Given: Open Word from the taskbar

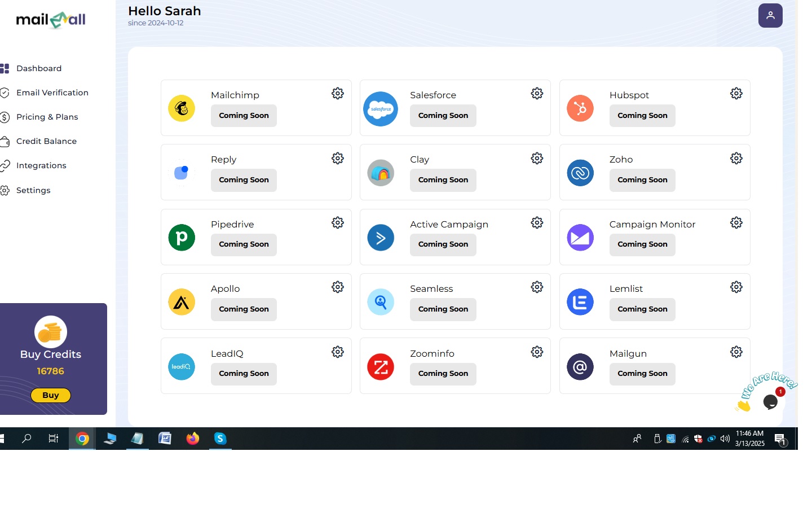Looking at the screenshot, I should click(x=165, y=439).
